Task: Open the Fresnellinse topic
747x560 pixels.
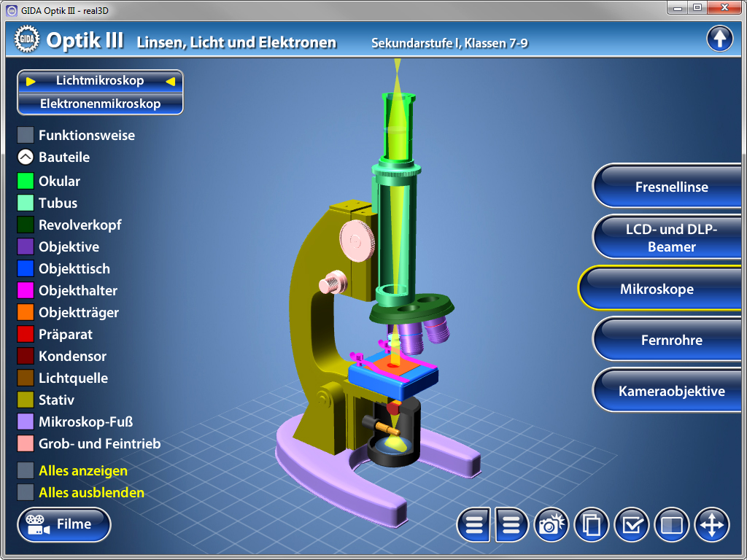Action: tap(671, 187)
